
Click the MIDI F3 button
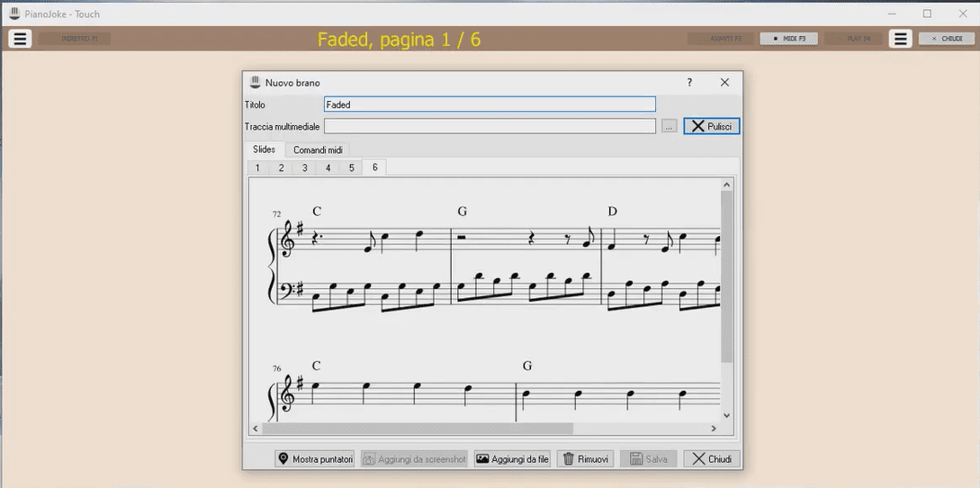click(788, 39)
